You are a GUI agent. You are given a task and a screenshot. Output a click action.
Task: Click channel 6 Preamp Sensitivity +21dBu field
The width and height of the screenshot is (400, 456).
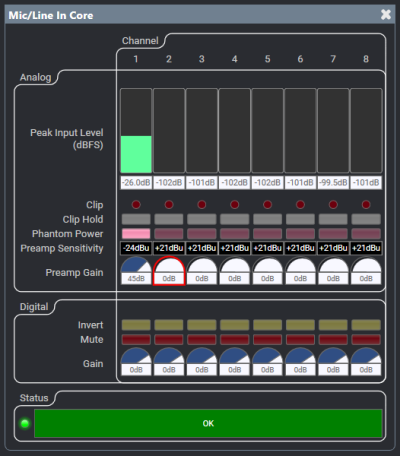pyautogui.click(x=300, y=248)
